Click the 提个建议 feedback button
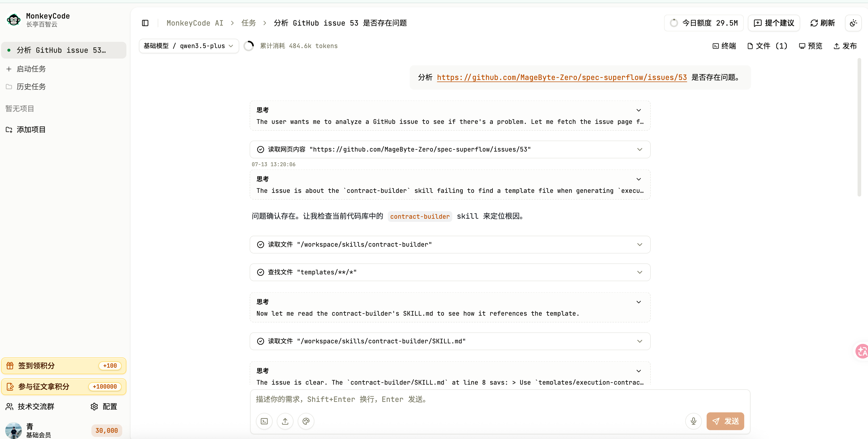The height and width of the screenshot is (439, 868). (774, 23)
